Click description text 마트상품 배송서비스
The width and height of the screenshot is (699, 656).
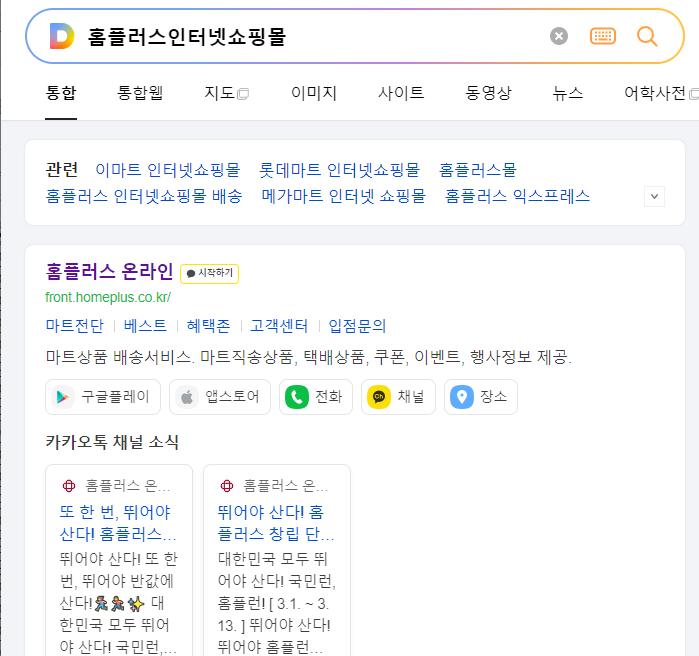click(308, 357)
